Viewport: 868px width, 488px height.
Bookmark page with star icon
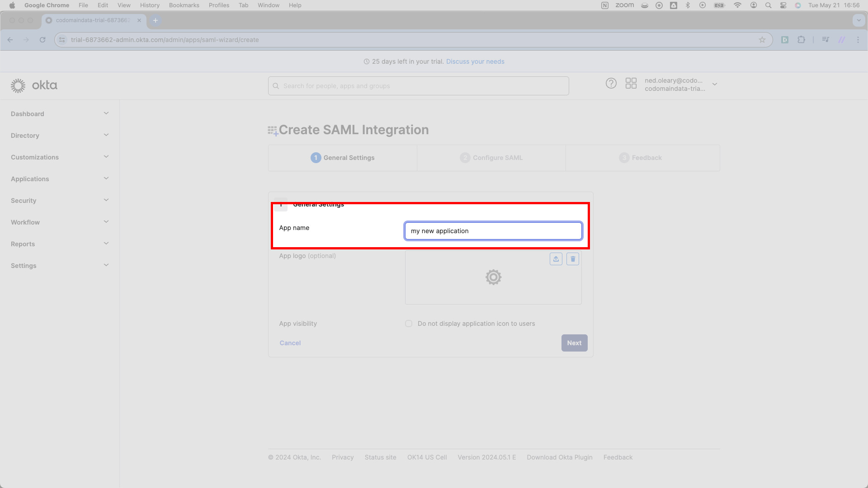762,40
